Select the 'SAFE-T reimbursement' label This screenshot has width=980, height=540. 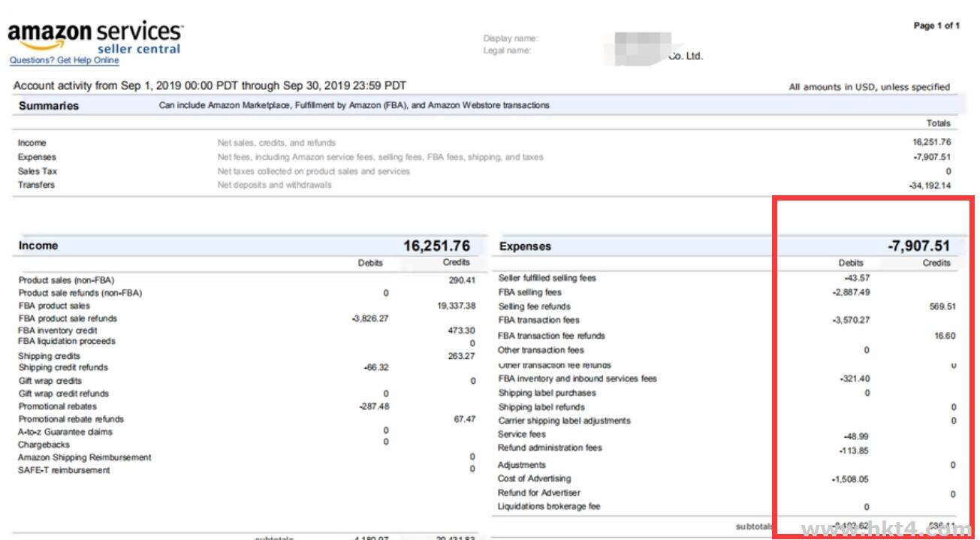click(64, 470)
